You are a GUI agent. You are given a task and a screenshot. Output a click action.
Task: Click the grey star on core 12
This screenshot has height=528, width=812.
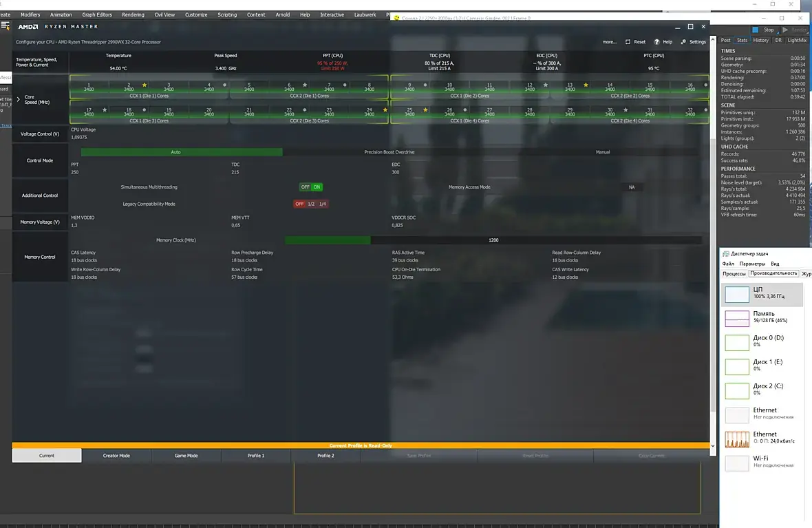coord(545,85)
